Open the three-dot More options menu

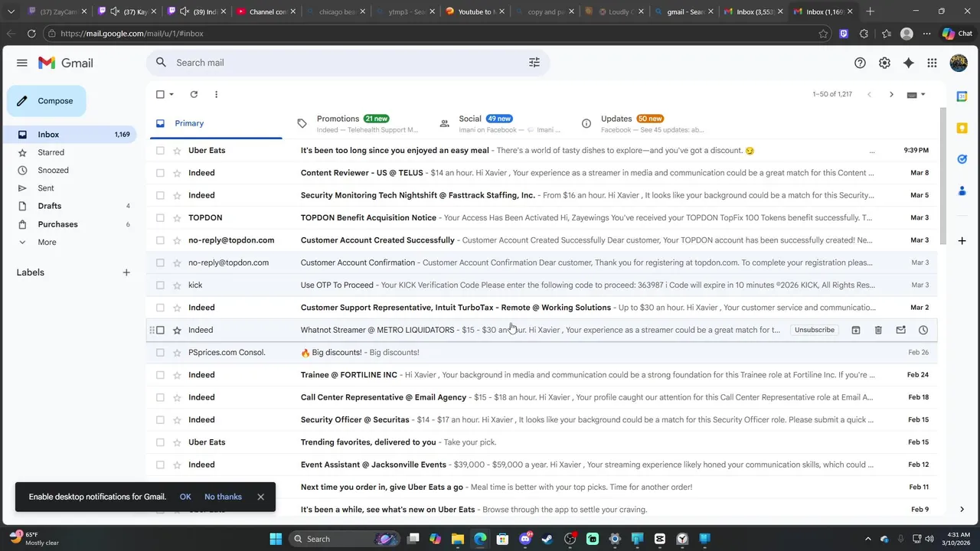tap(216, 94)
